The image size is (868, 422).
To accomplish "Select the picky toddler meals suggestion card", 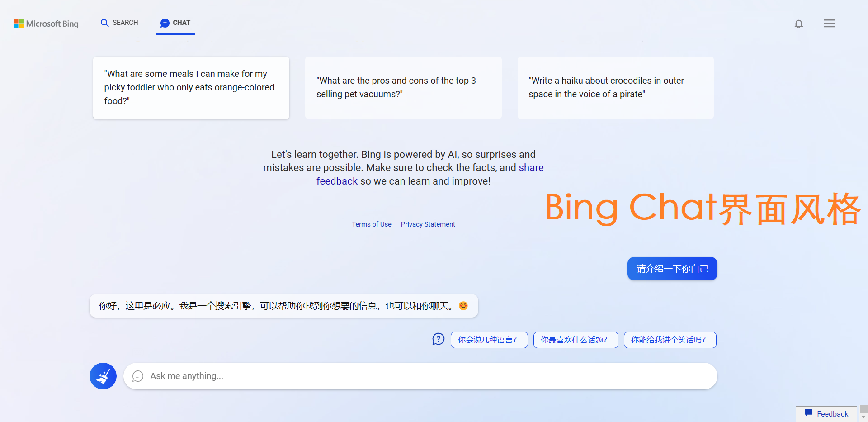I will [191, 87].
